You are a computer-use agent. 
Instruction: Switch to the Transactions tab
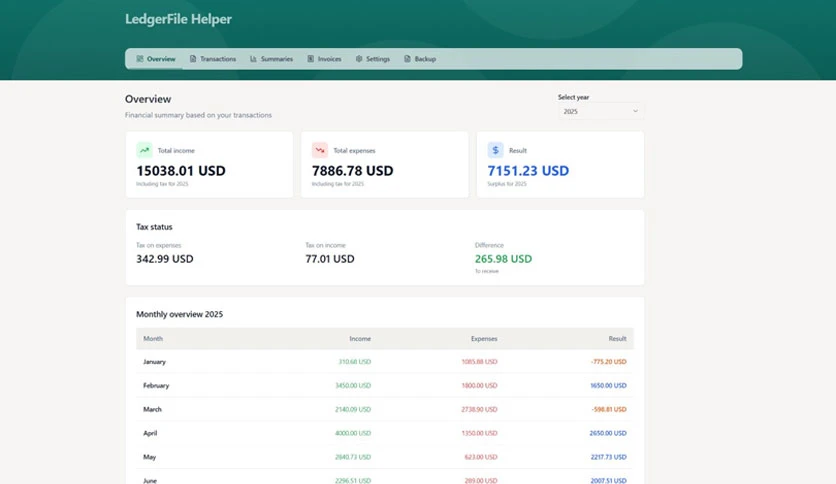[x=213, y=59]
